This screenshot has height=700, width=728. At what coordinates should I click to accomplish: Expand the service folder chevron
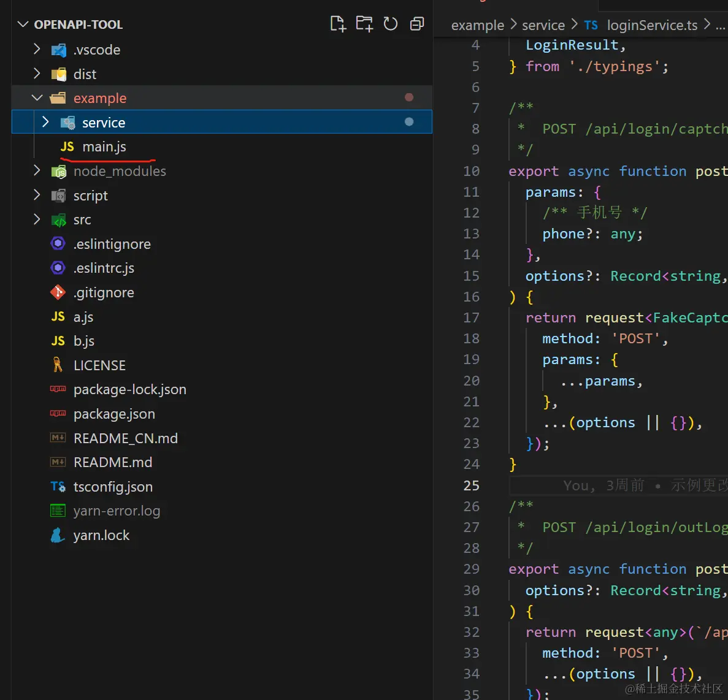(45, 123)
